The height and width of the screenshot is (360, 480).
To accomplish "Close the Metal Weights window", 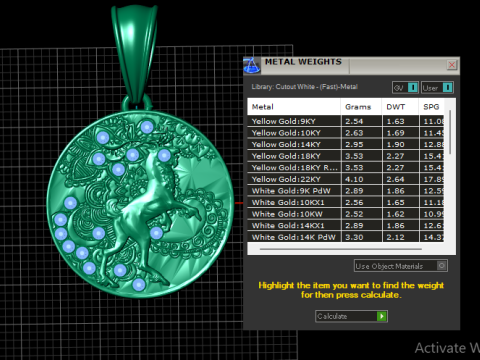I will click(x=452, y=65).
